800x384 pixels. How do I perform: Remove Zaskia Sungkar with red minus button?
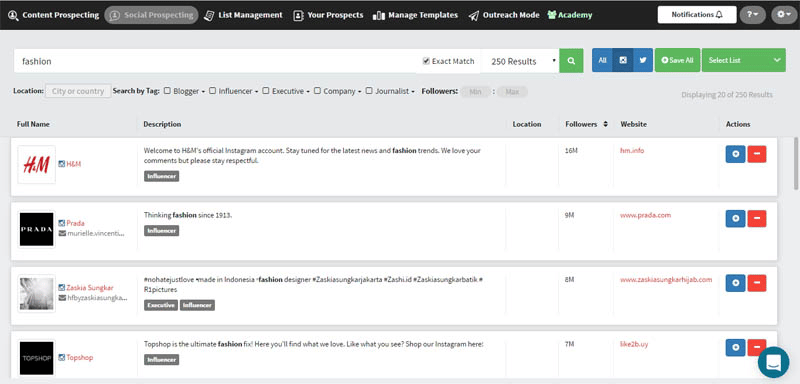[757, 283]
